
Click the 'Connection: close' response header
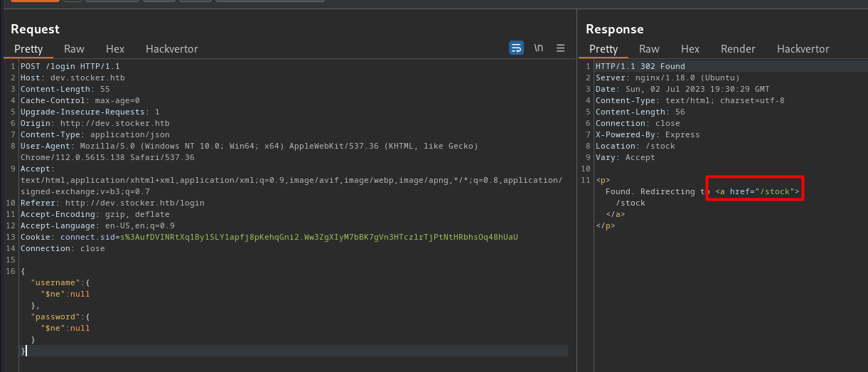[x=638, y=123]
